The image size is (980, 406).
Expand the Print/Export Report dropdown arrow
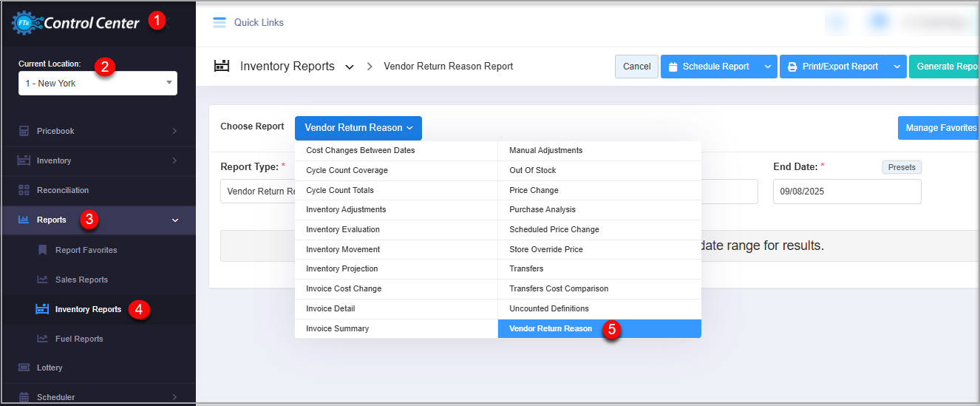coord(897,67)
